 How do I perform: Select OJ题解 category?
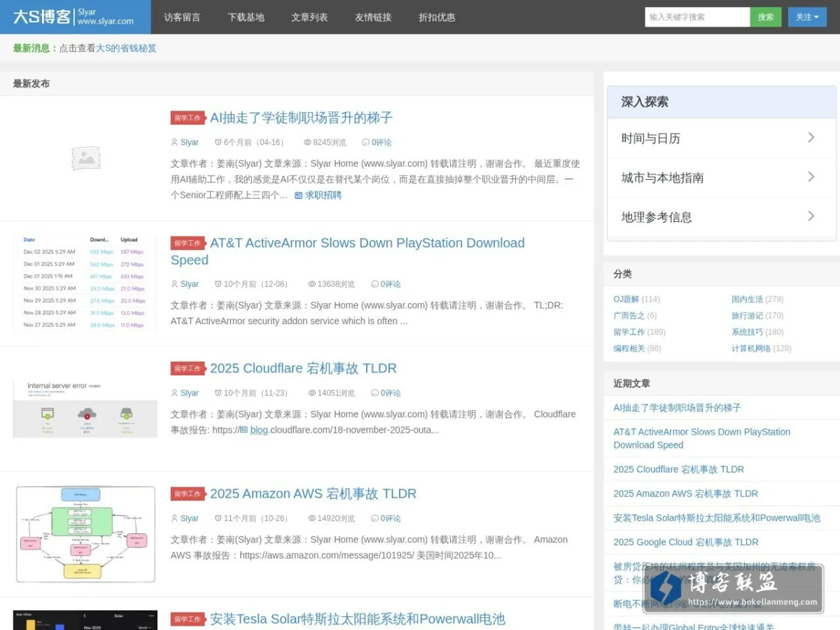click(x=626, y=299)
